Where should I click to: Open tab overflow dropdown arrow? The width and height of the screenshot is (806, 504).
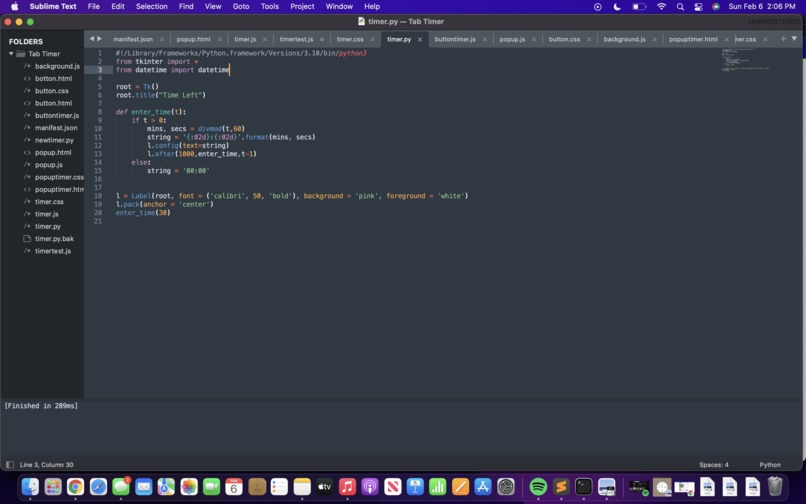tap(794, 39)
